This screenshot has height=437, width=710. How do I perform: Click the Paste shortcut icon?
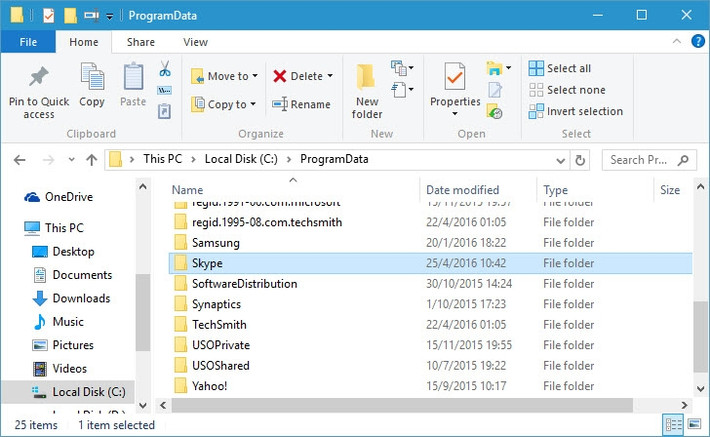[x=164, y=111]
